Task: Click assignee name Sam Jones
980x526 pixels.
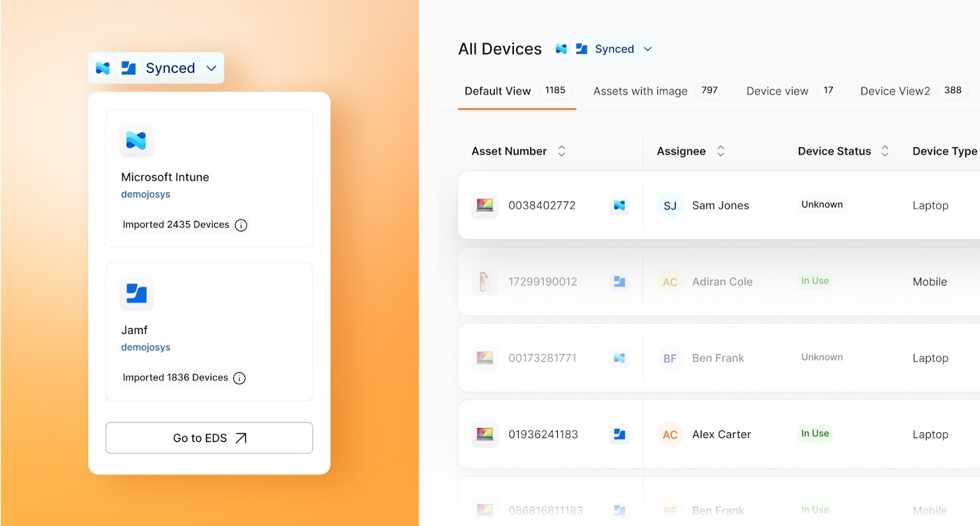Action: pyautogui.click(x=720, y=206)
